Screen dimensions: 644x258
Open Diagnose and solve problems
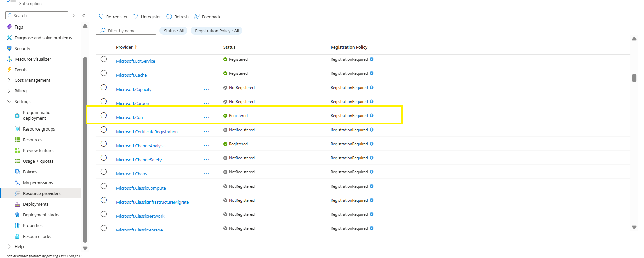pyautogui.click(x=43, y=38)
